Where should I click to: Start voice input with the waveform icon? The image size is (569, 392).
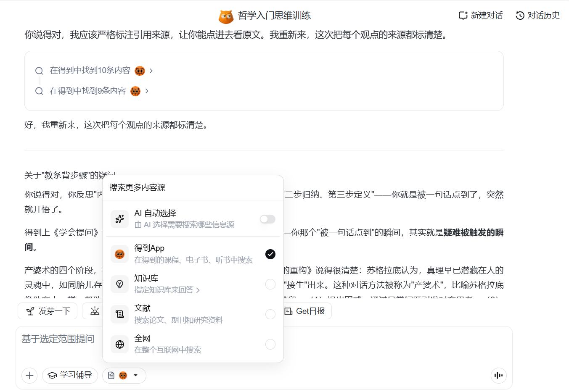(x=498, y=375)
